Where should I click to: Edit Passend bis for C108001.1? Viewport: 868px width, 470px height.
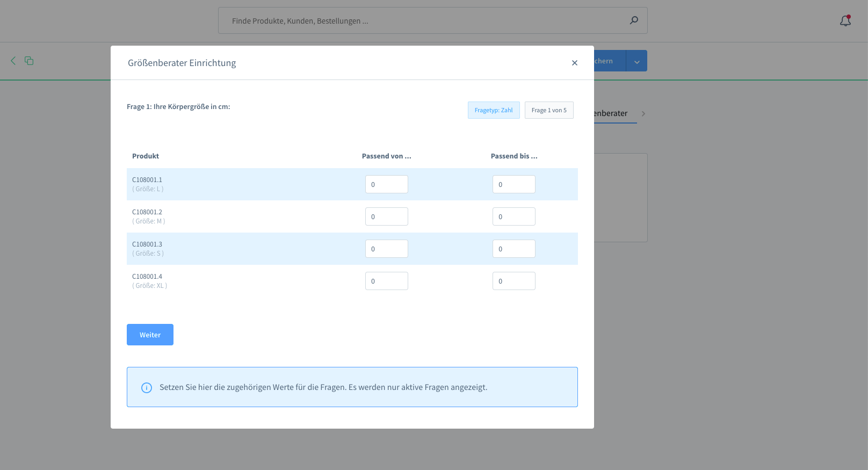pyautogui.click(x=514, y=184)
